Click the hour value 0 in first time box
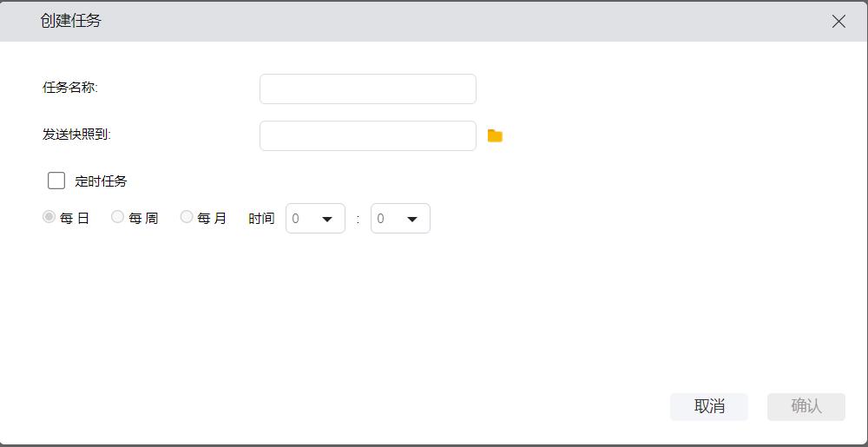 pos(296,219)
